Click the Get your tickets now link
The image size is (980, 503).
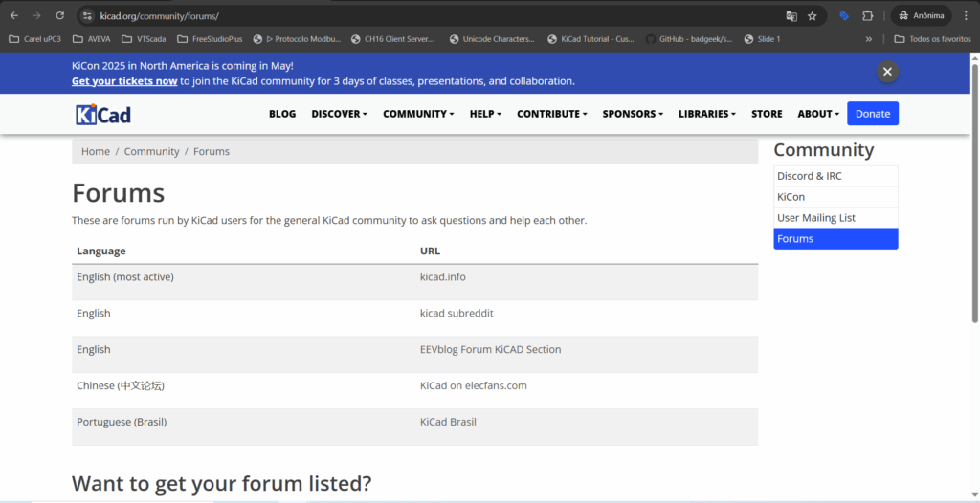(x=124, y=81)
